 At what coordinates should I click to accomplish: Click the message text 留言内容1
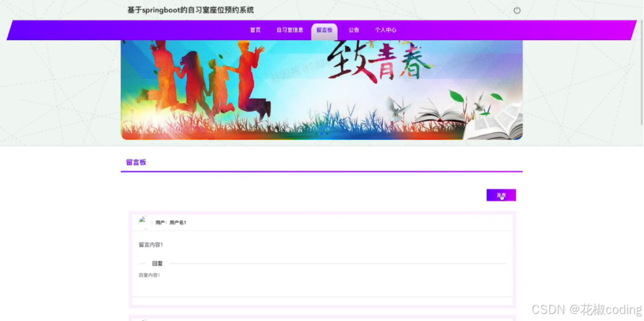coord(151,245)
